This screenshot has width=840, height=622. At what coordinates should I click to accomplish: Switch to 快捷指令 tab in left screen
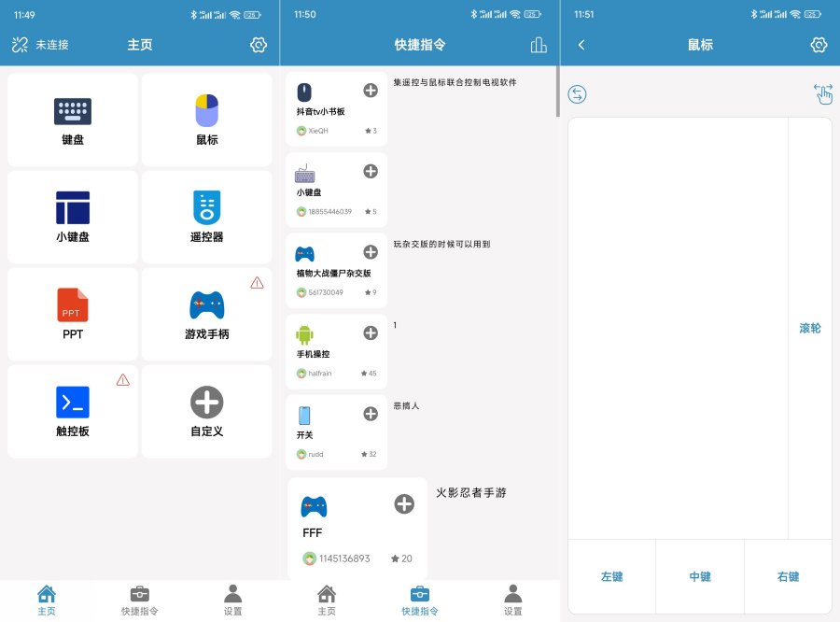(x=139, y=601)
